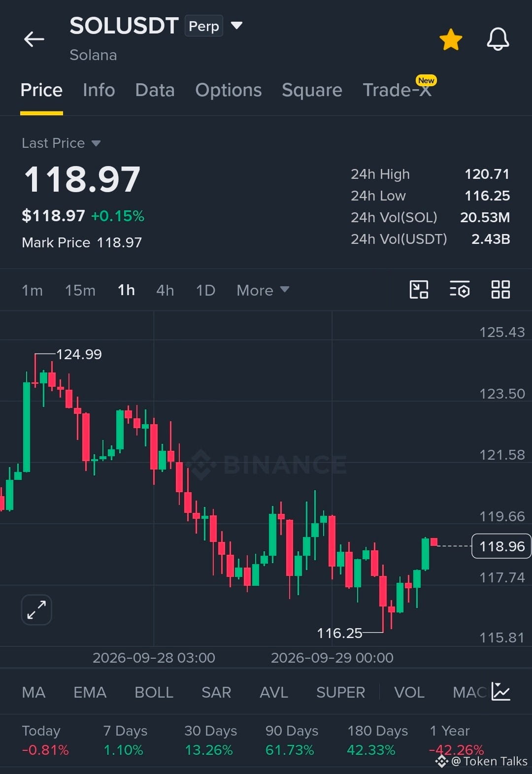Open the four-square grid layout icon
532x774 pixels.
click(500, 290)
